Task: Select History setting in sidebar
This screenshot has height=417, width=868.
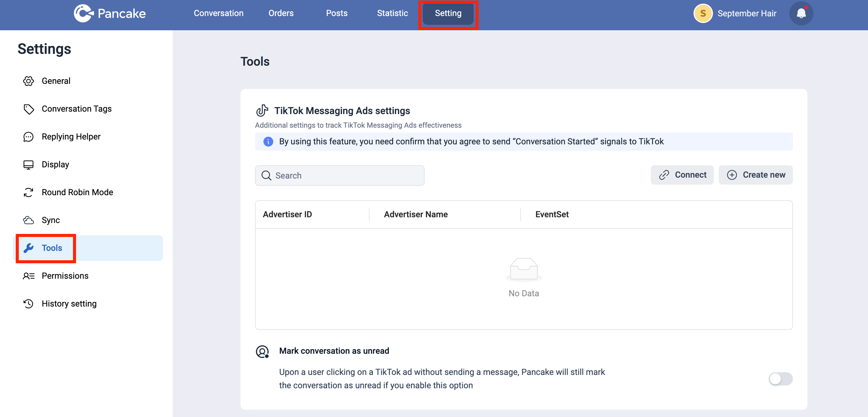Action: click(x=88, y=304)
